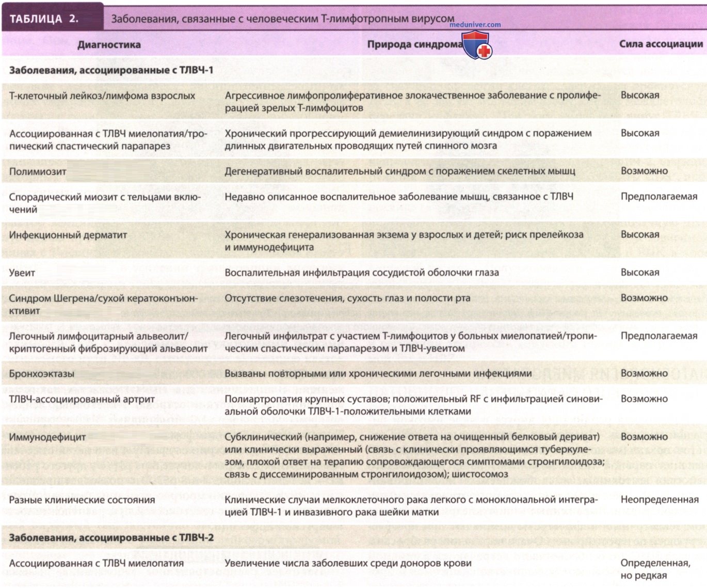The width and height of the screenshot is (707, 588).
Task: Click "Возможно" in the Полимиозит row
Action: pos(644,171)
